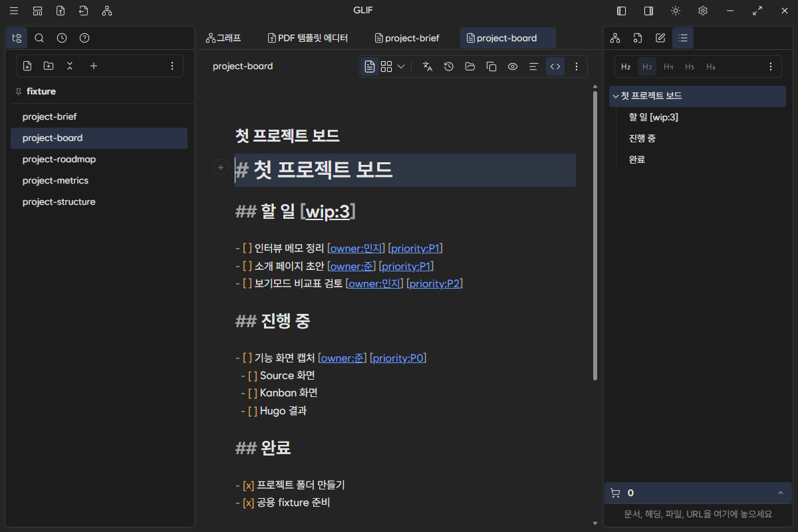This screenshot has width=798, height=532.
Task: Click the copy icon in the editor toolbar
Action: pos(491,66)
